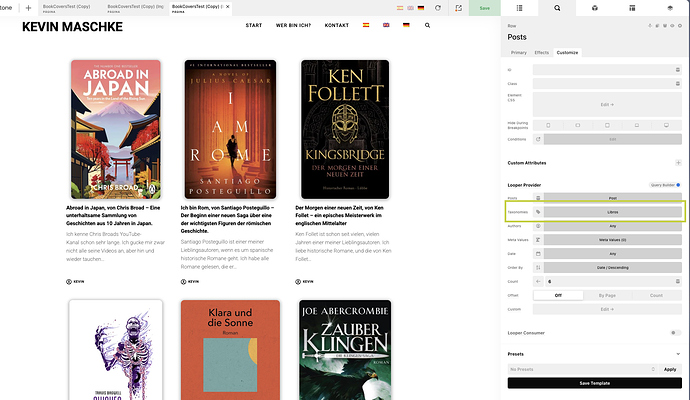Click the Date calendar icon
This screenshot has height=400, width=690.
(x=538, y=253)
